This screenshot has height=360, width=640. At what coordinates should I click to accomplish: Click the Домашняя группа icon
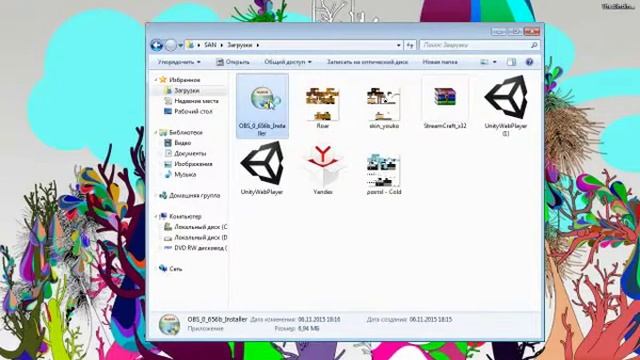[163, 196]
